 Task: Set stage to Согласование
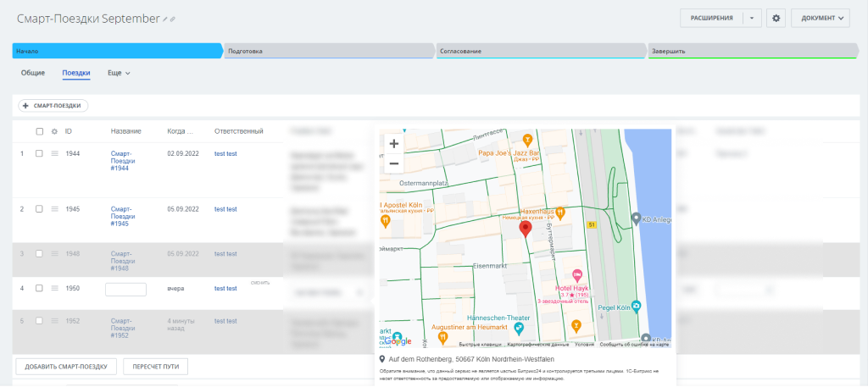pos(541,51)
